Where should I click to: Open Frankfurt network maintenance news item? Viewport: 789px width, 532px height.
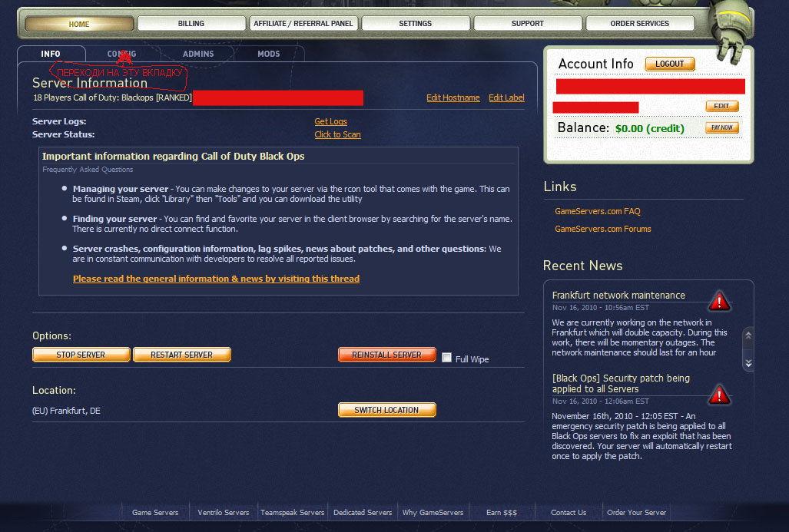point(618,295)
